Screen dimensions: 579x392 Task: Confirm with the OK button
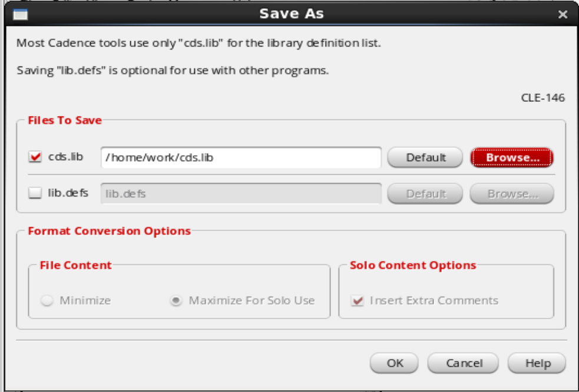[x=395, y=363]
